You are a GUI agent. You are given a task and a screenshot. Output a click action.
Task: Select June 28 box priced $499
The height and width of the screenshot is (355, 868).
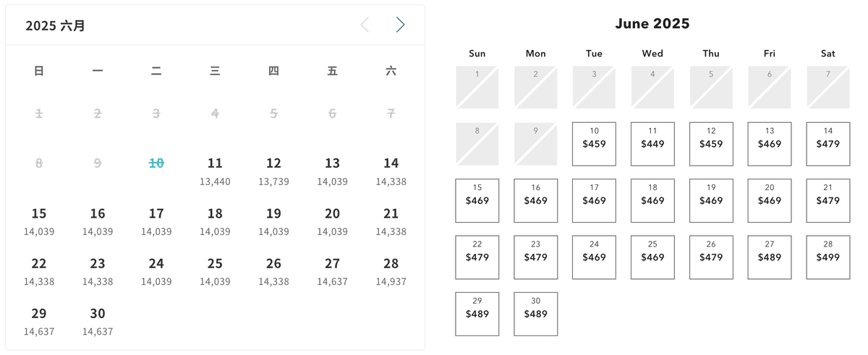[828, 257]
